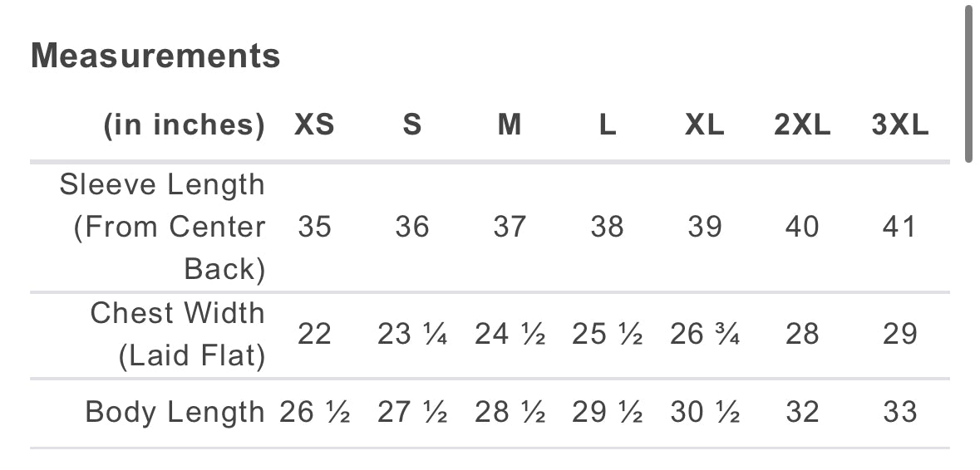980x470 pixels.
Task: Click the S chest width value 23 ¼
Action: (412, 335)
